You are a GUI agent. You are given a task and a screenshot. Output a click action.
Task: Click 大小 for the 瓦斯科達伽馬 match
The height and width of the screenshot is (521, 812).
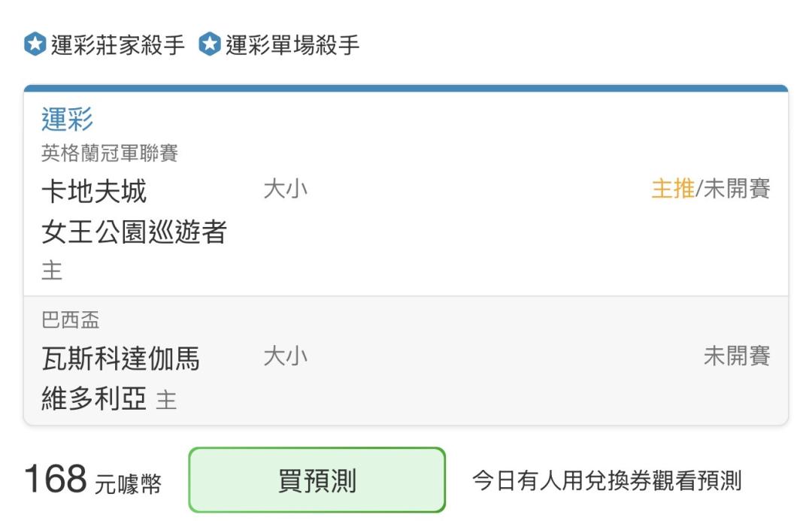(x=286, y=356)
